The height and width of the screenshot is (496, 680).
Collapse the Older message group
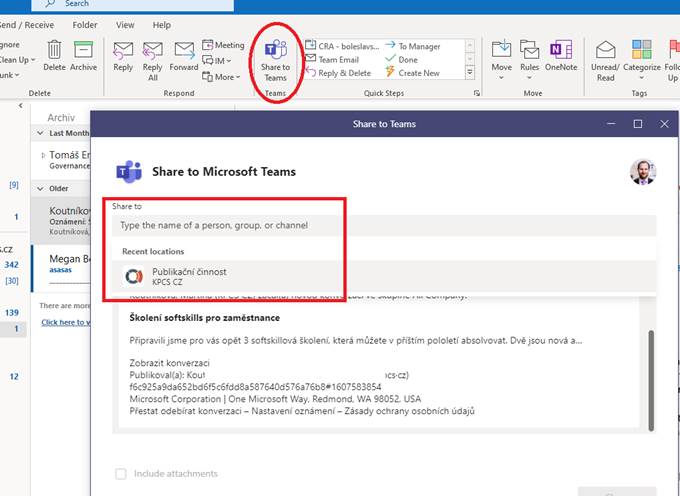pos(40,189)
